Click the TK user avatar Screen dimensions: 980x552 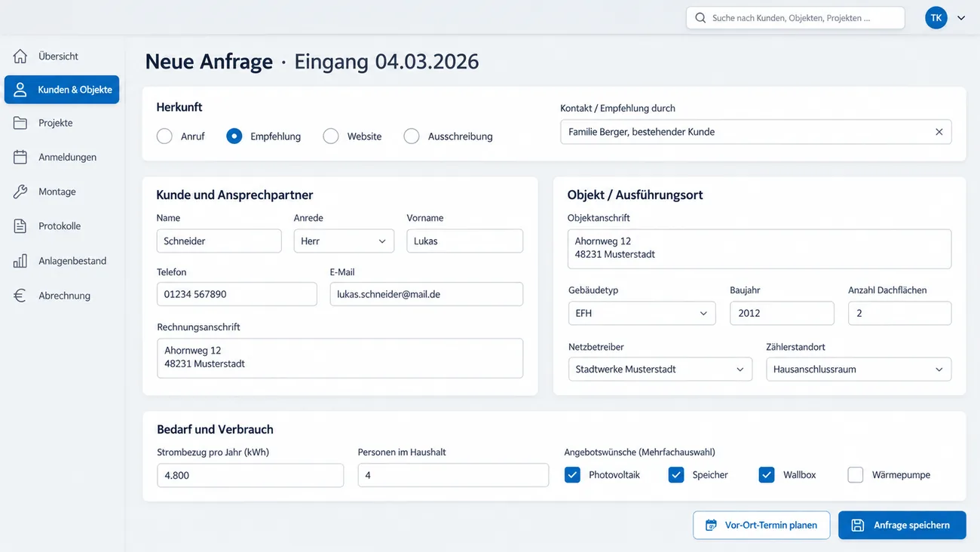click(936, 18)
